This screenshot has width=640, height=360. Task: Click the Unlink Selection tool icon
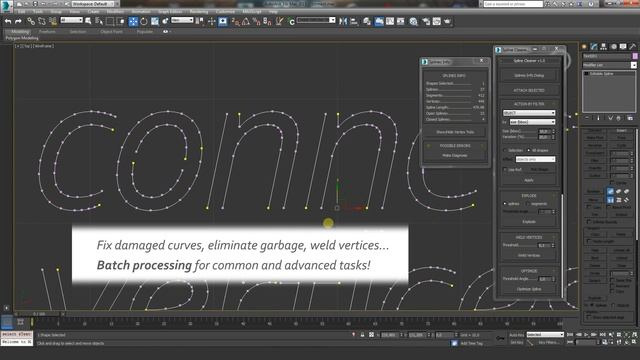coord(42,22)
